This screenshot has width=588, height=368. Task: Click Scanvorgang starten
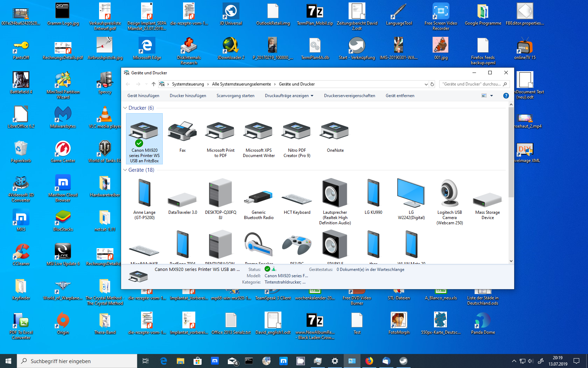click(x=236, y=96)
